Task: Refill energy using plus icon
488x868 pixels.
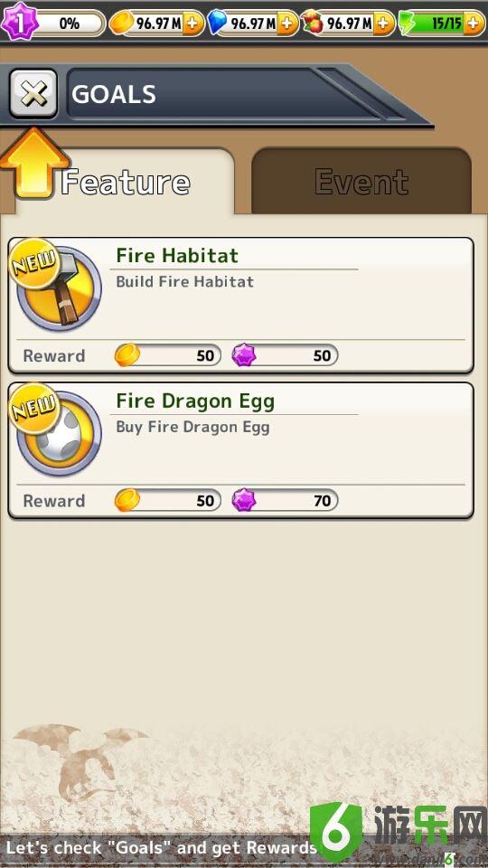Action: pyautogui.click(x=474, y=24)
